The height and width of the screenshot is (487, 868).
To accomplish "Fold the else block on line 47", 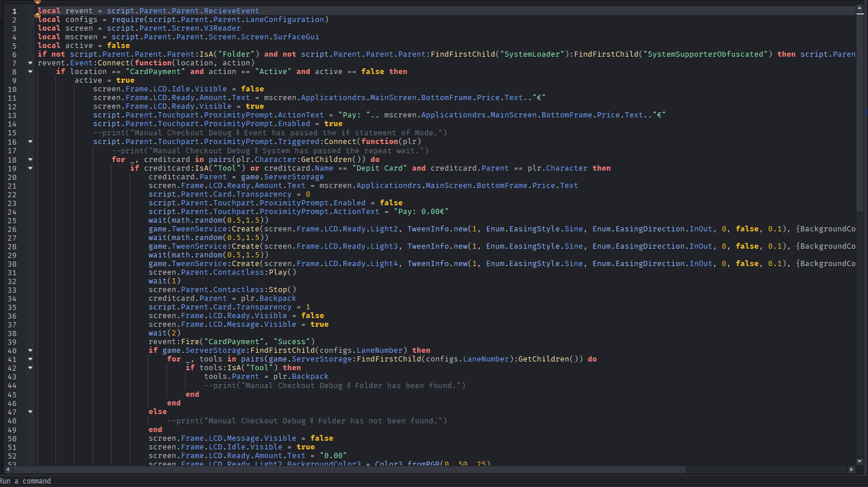I will coord(30,412).
